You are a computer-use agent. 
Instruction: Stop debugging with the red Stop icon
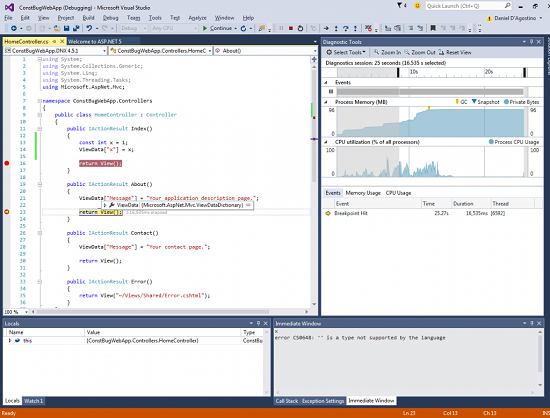coord(291,28)
